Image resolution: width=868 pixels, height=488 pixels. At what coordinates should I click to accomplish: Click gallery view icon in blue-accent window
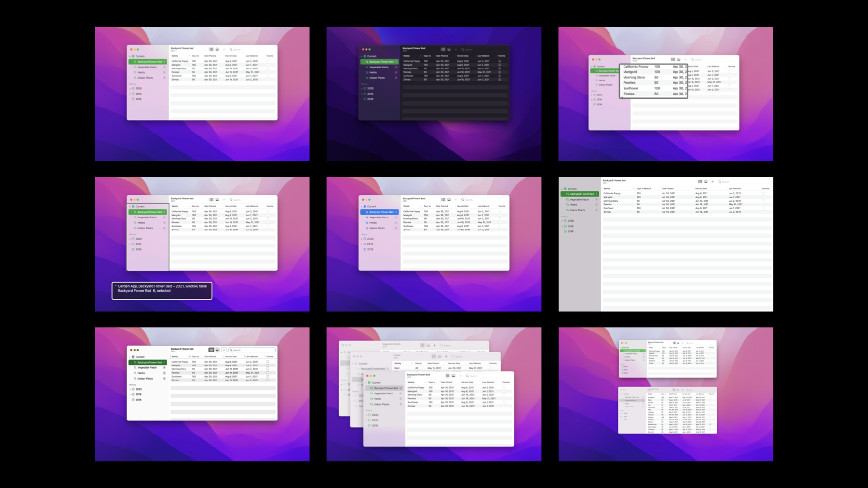pyautogui.click(x=449, y=200)
